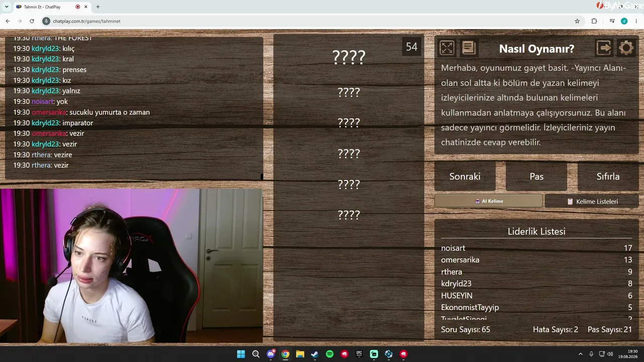Click the 54 countdown timer
Screen dimensions: 644x362
point(412,47)
